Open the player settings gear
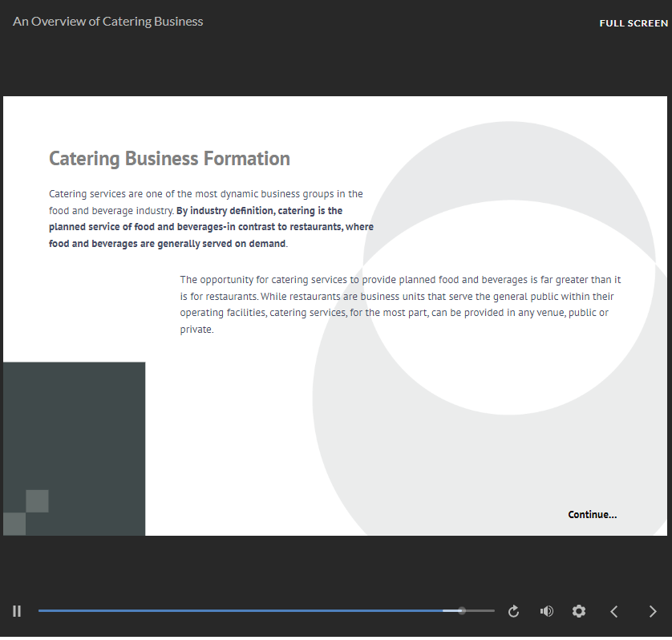 579,611
